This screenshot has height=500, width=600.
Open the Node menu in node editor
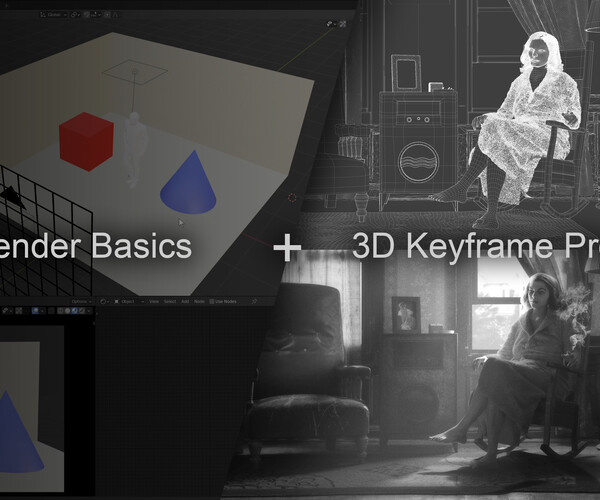coord(199,301)
